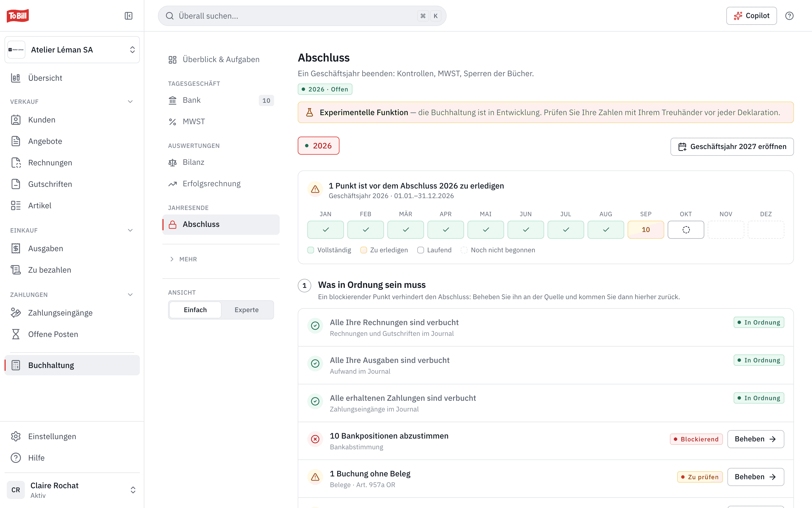Screen dimensions: 812x508
Task: Open Erfolgsrechnung report
Action: [x=221, y=184]
